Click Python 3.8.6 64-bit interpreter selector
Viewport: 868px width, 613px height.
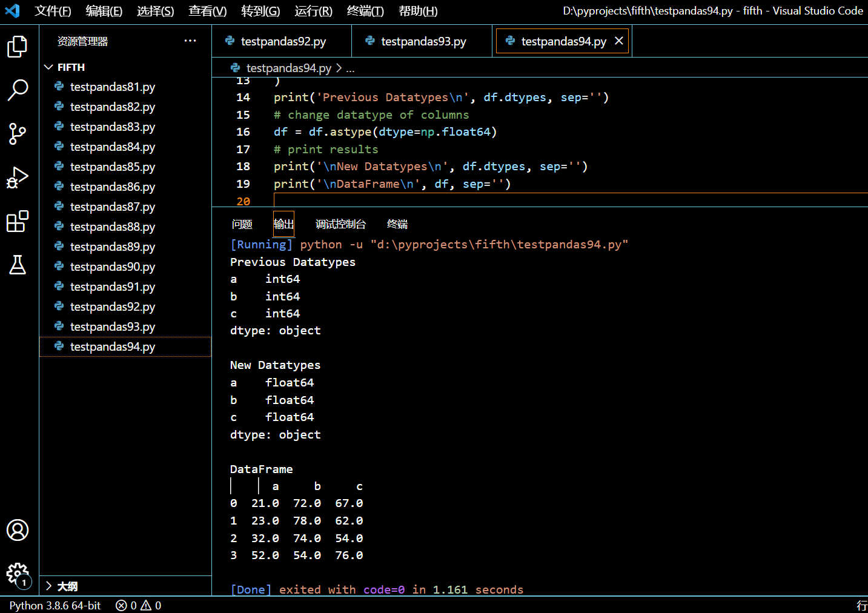[x=55, y=605]
